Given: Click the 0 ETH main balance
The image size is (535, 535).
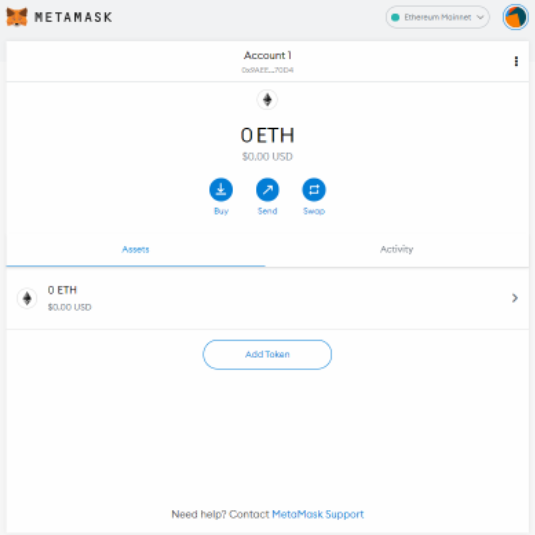Looking at the screenshot, I should point(267,135).
